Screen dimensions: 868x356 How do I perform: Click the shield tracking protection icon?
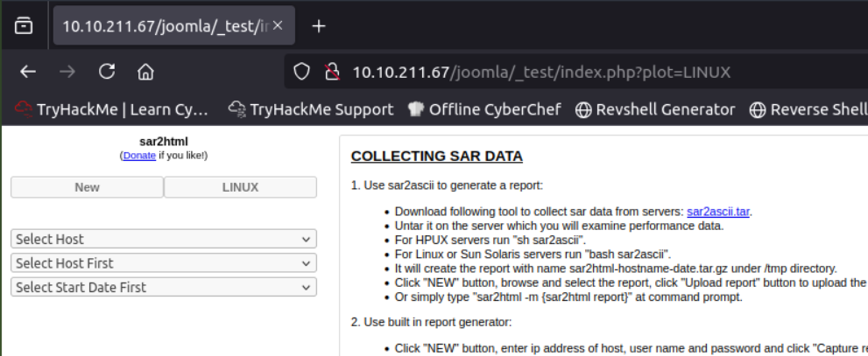point(302,72)
